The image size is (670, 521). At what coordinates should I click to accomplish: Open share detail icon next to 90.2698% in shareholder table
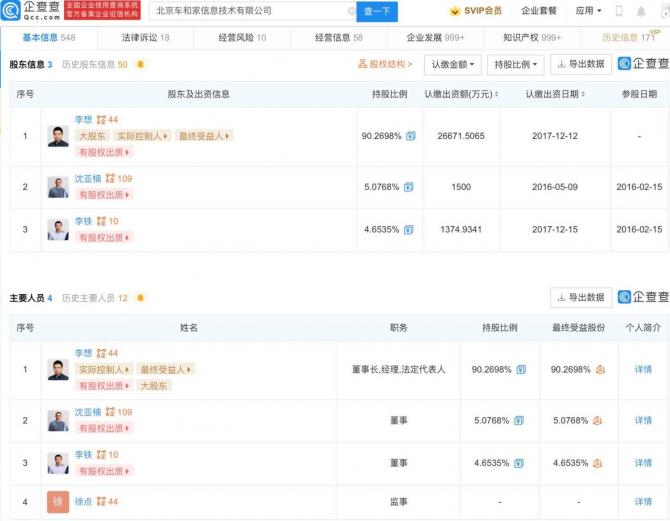click(x=411, y=136)
